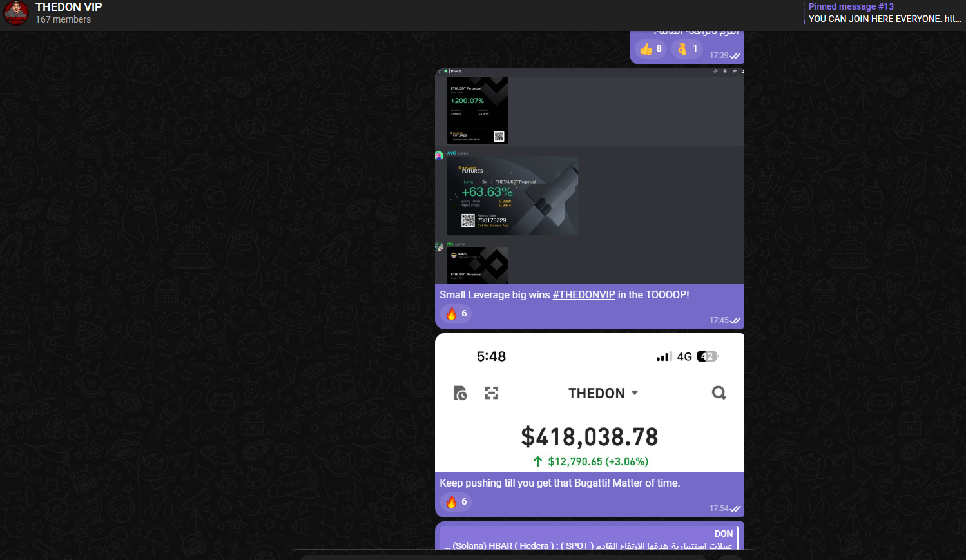966x560 pixels.
Task: Open THEDON VIP channel avatar
Action: pos(16,13)
